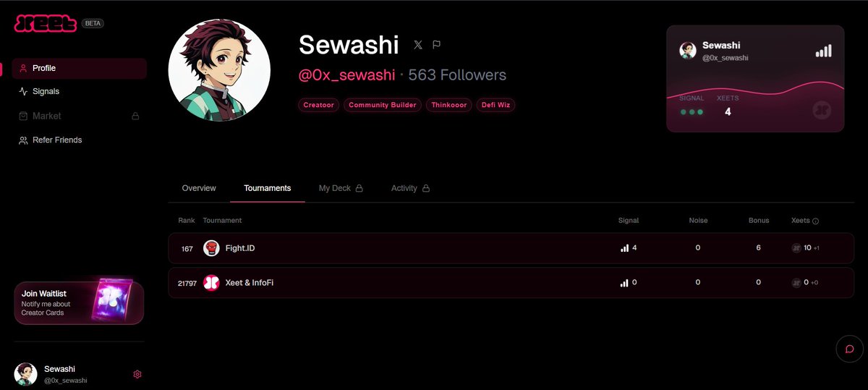Screen dimensions: 868x390
Task: Switch to the Overview tab
Action: click(x=199, y=188)
